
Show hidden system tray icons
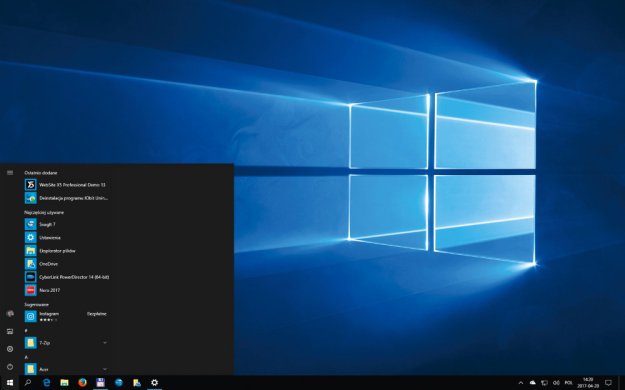[521, 383]
